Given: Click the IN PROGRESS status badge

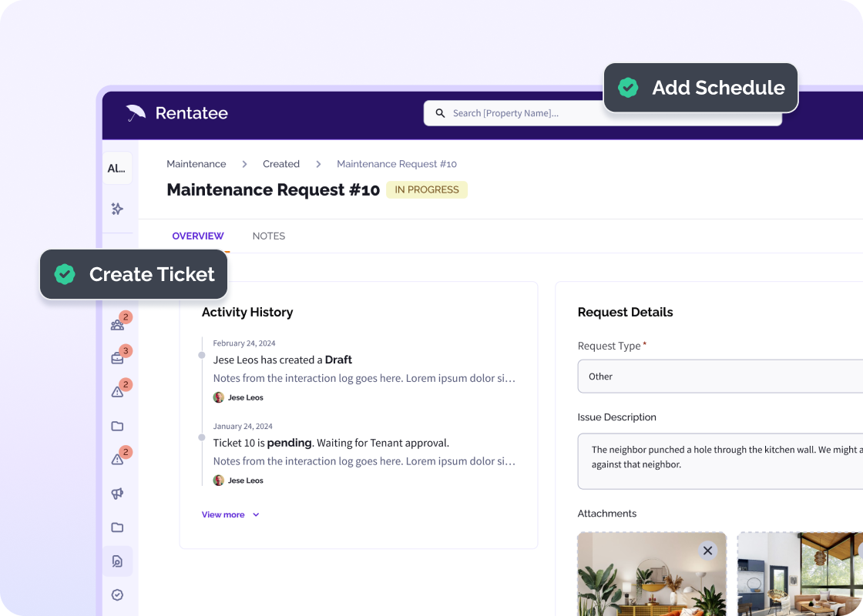Looking at the screenshot, I should (427, 189).
